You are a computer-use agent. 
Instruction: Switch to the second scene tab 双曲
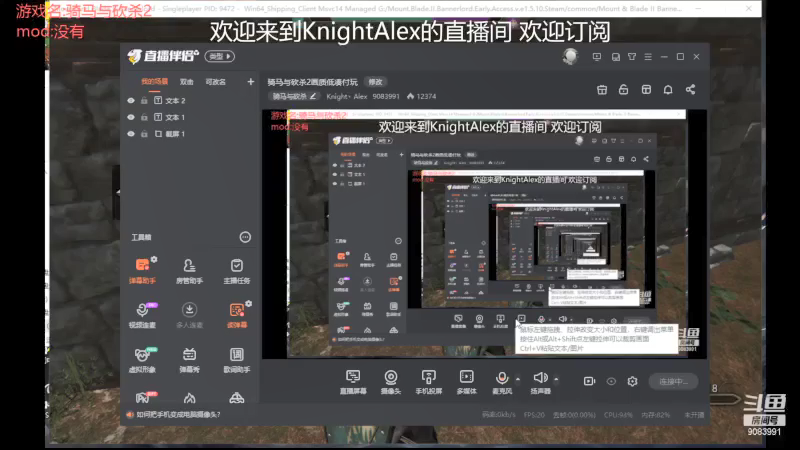187,82
